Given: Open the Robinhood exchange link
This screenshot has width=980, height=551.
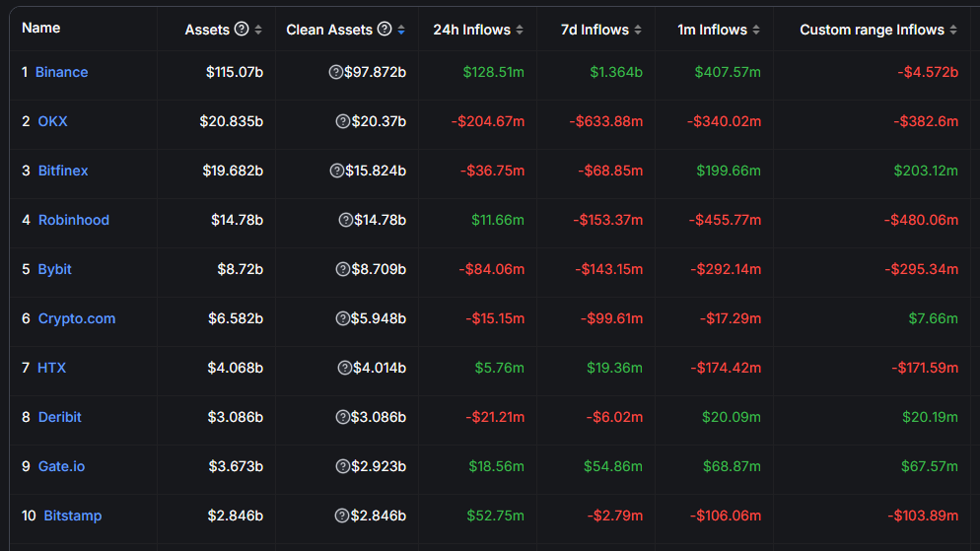Looking at the screenshot, I should point(74,220).
